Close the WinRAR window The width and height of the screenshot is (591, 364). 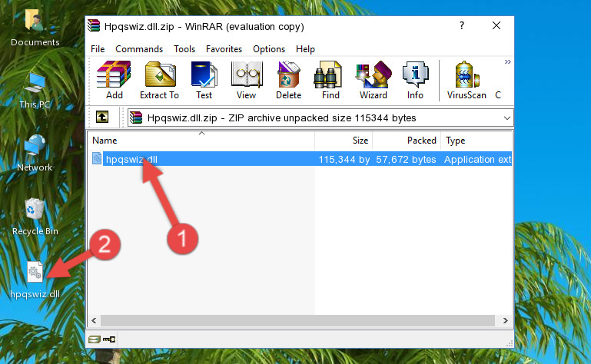(x=496, y=25)
